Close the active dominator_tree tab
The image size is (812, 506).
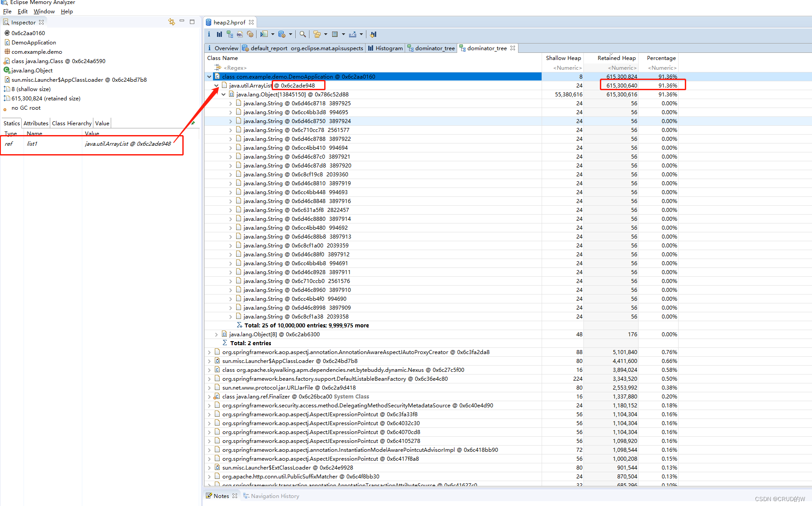513,48
